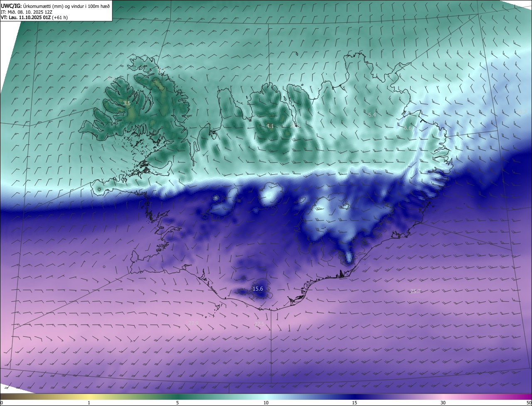
Task: Click the 25.7 value label southeast of Iceland
Action: click(416, 291)
